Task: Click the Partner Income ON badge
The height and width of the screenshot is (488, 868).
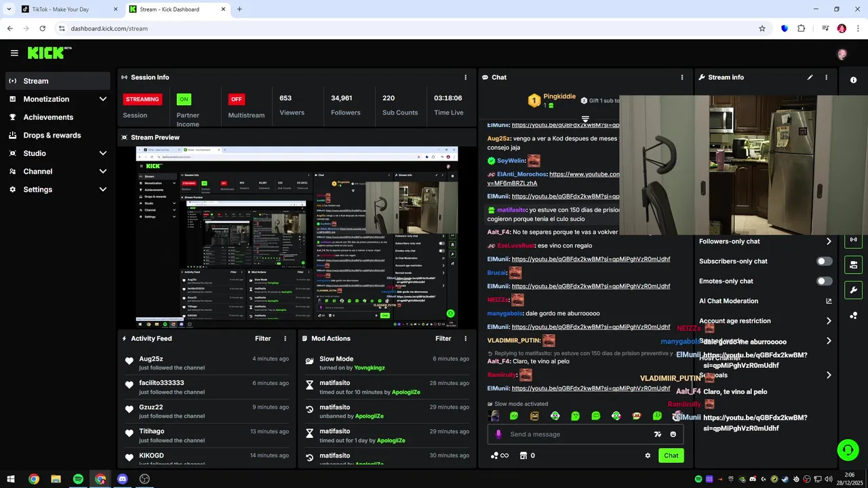Action: pos(184,99)
